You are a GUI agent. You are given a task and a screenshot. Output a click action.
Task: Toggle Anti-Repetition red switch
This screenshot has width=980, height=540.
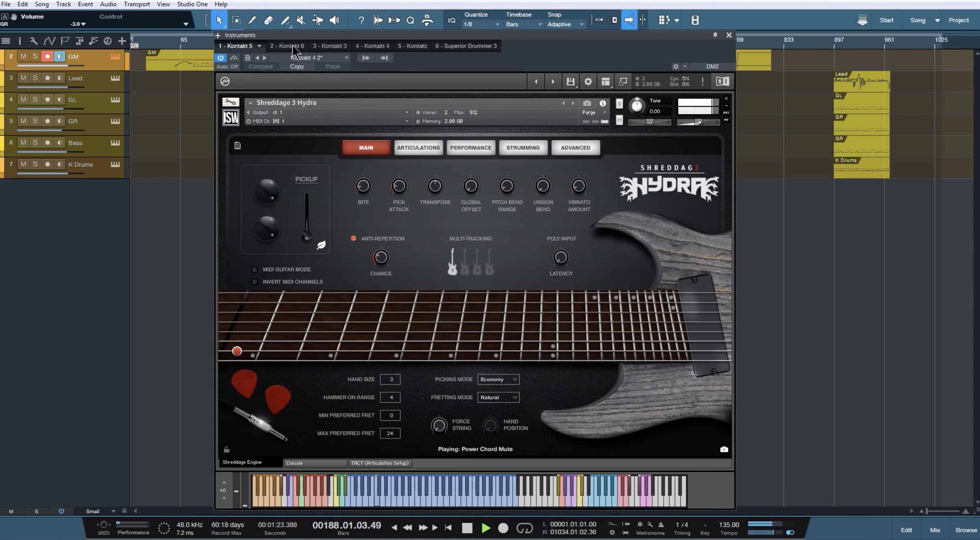pyautogui.click(x=353, y=238)
